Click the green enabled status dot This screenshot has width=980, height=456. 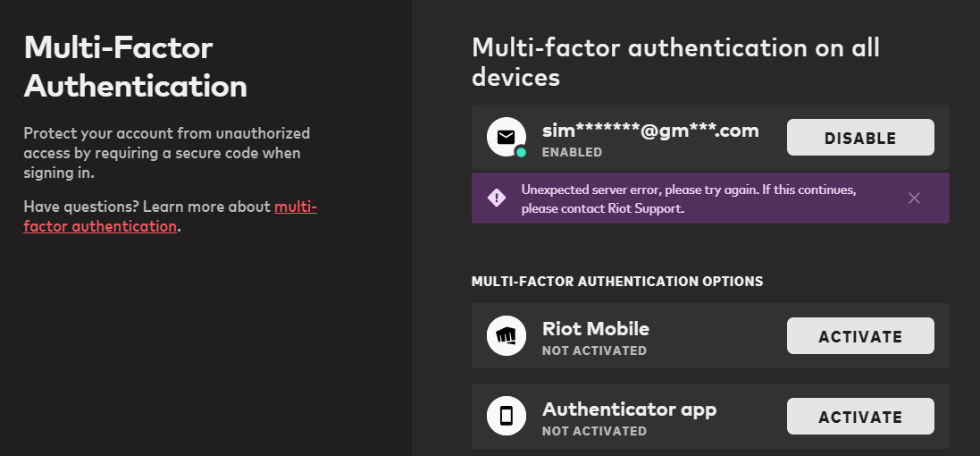[521, 152]
